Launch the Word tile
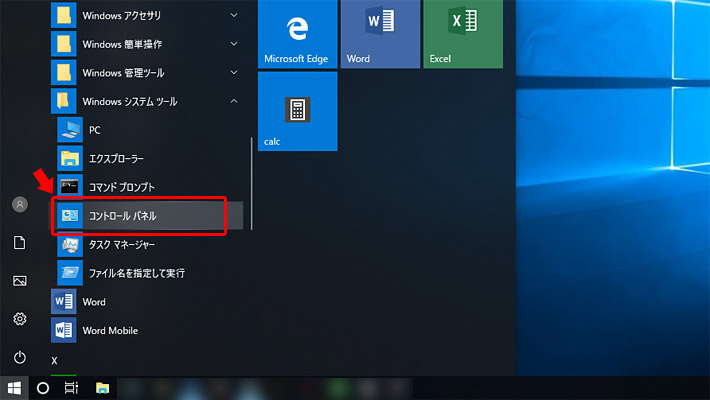 coord(380,33)
